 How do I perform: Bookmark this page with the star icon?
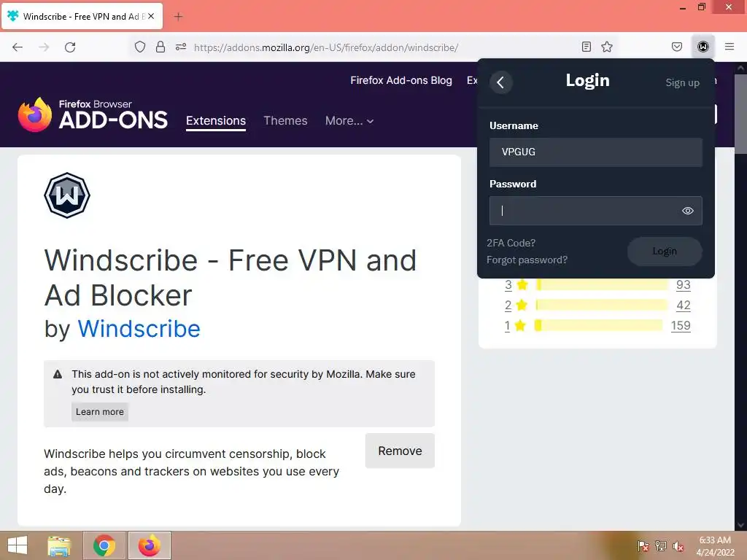607,47
